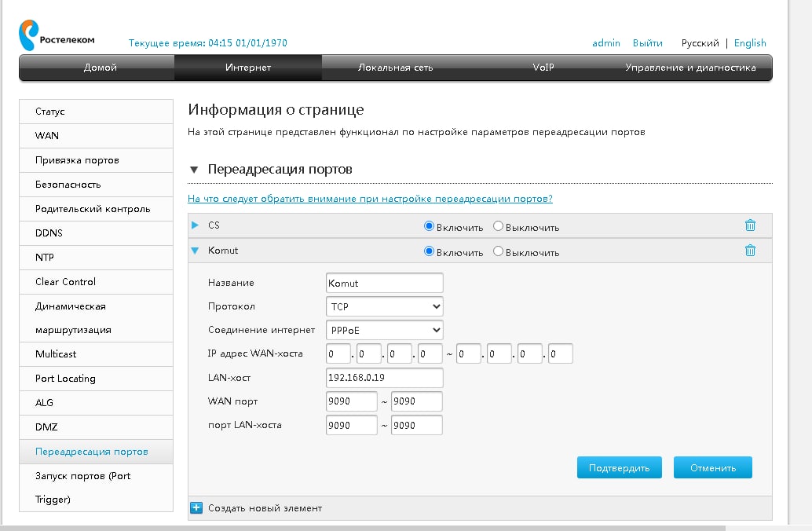Click the Название field containing Komut
The height and width of the screenshot is (531, 812).
[384, 283]
